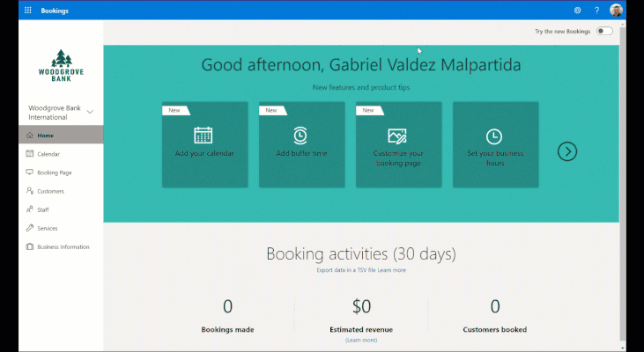Image resolution: width=644 pixels, height=352 pixels.
Task: Toggle Try the new Bookings switch
Action: [x=604, y=31]
